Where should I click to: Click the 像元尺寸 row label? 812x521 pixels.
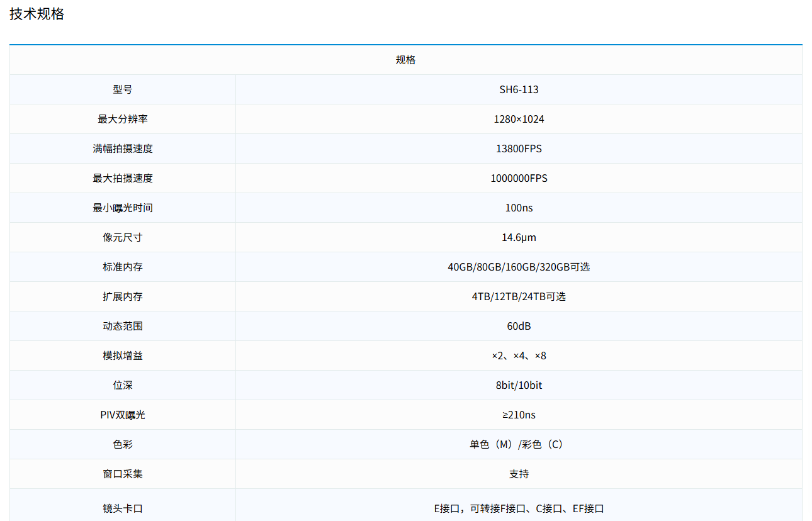point(123,237)
